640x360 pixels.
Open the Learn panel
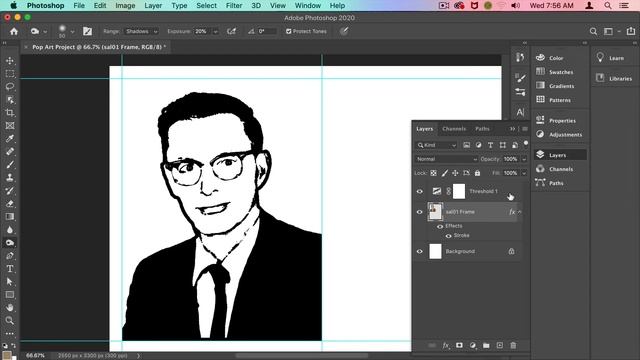point(615,58)
